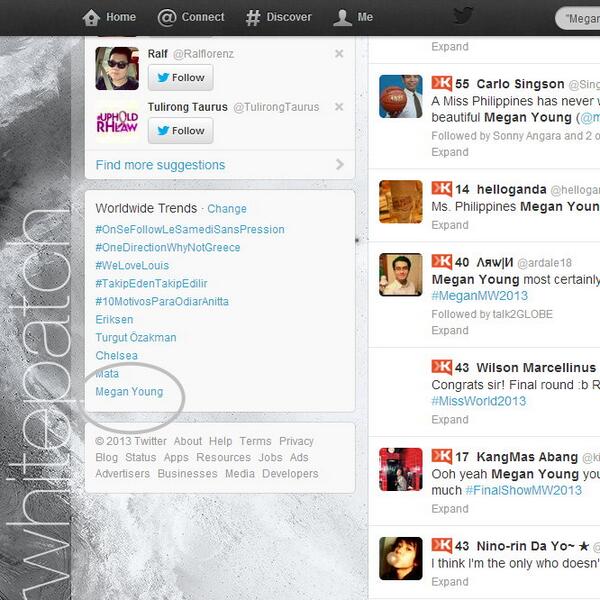Screen dimensions: 600x600
Task: Expand helloganda's tweet
Action: pos(450,225)
